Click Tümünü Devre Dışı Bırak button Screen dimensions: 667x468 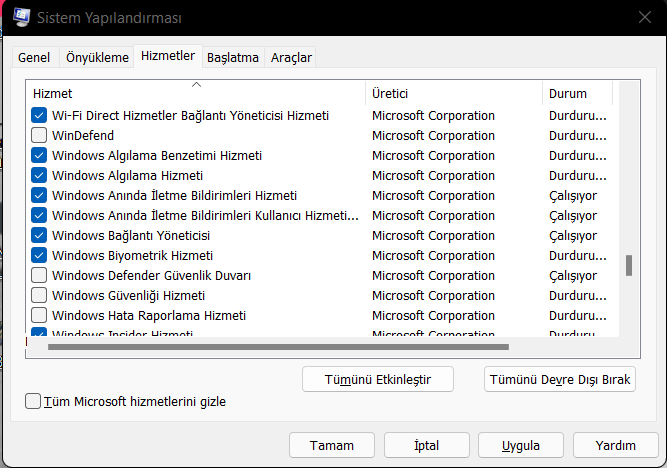560,380
